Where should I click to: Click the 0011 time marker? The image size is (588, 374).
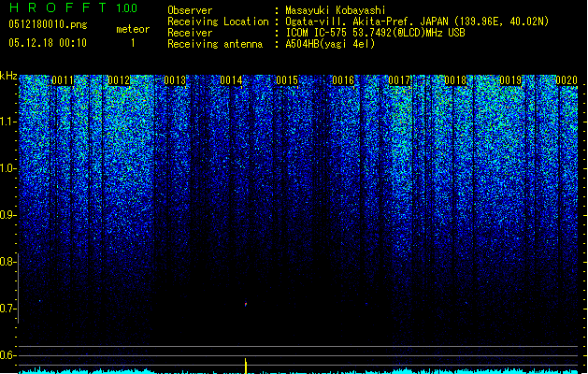pos(63,80)
